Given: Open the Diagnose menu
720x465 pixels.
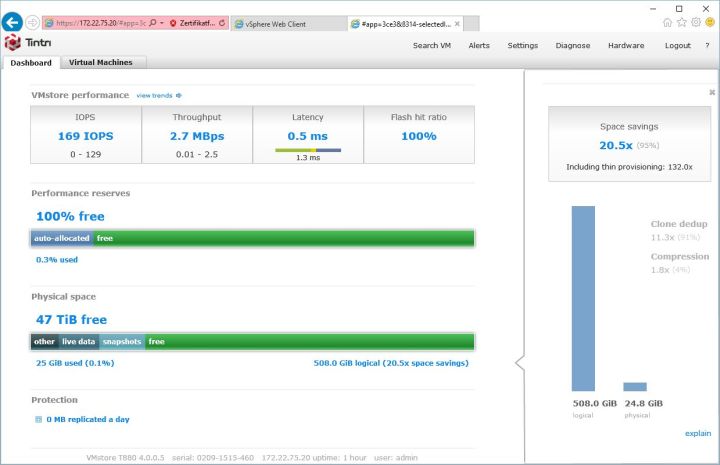Looking at the screenshot, I should tap(573, 45).
